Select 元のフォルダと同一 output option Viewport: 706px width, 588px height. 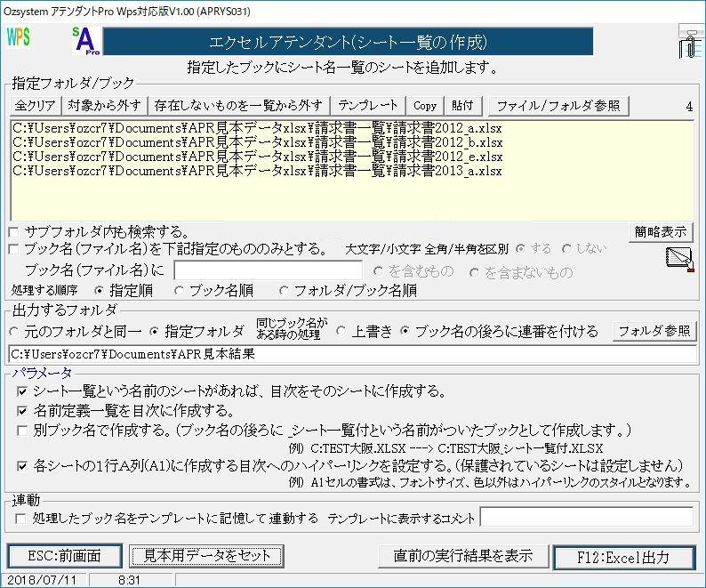(x=14, y=331)
